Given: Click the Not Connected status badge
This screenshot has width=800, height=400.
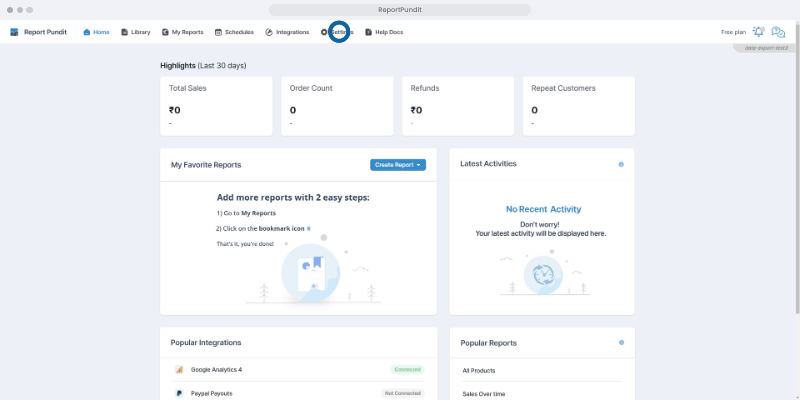Looking at the screenshot, I should click(x=404, y=393).
